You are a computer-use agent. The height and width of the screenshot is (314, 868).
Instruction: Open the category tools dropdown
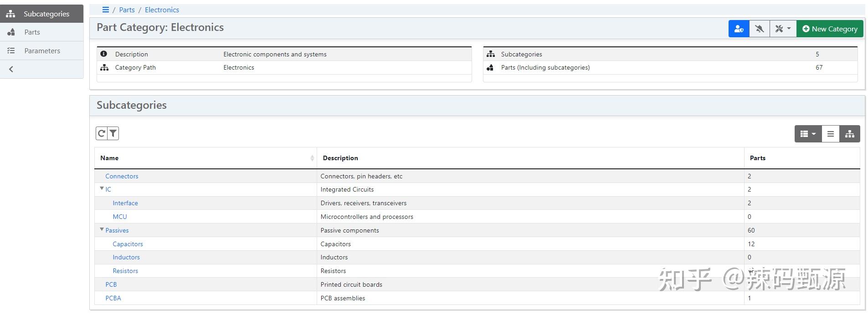point(783,29)
